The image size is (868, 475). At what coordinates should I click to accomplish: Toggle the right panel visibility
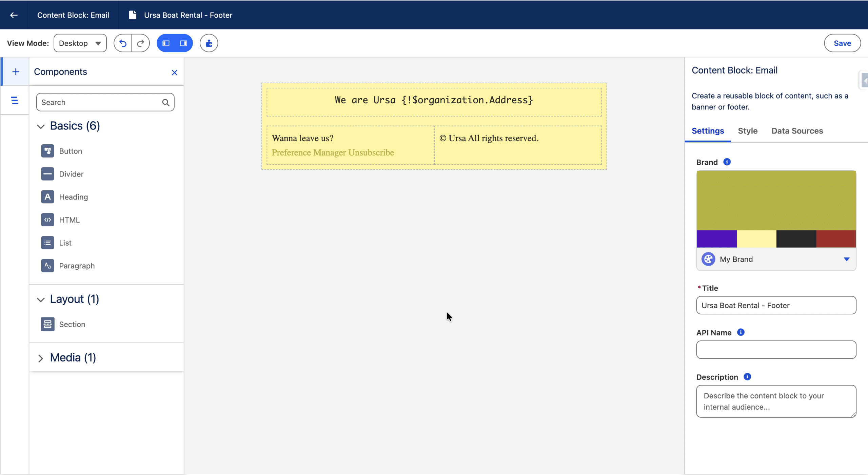coord(183,43)
